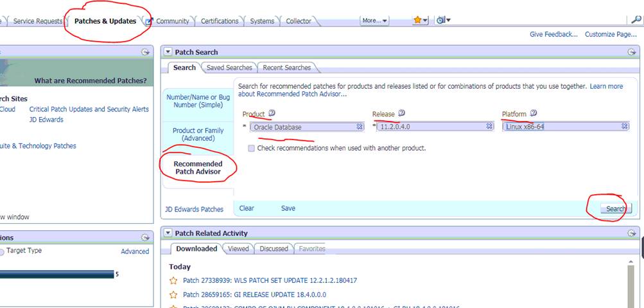This screenshot has width=644, height=308.
Task: Open the Service Requests tab
Action: 37,21
